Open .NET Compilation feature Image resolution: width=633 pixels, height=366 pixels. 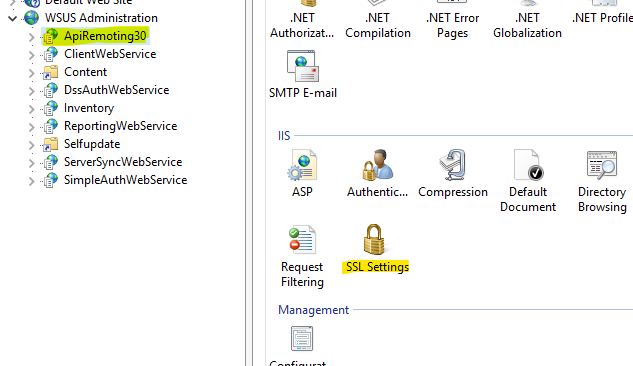[x=378, y=19]
